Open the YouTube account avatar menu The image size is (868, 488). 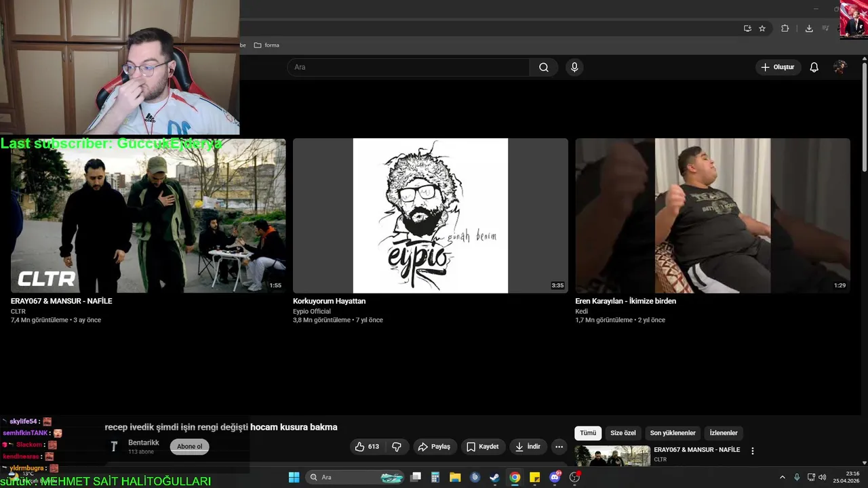click(x=840, y=67)
